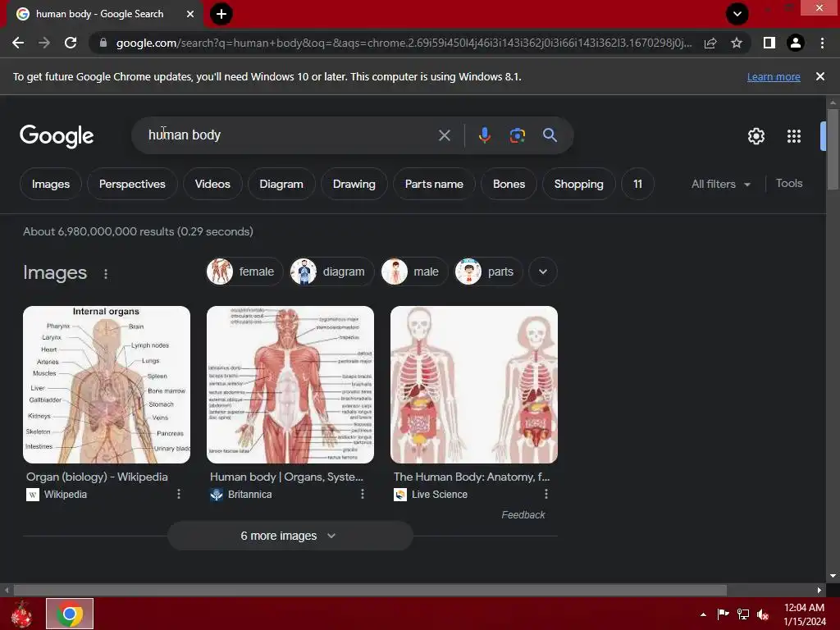Open Human body Organs Britannica link
The height and width of the screenshot is (630, 840).
286,477
